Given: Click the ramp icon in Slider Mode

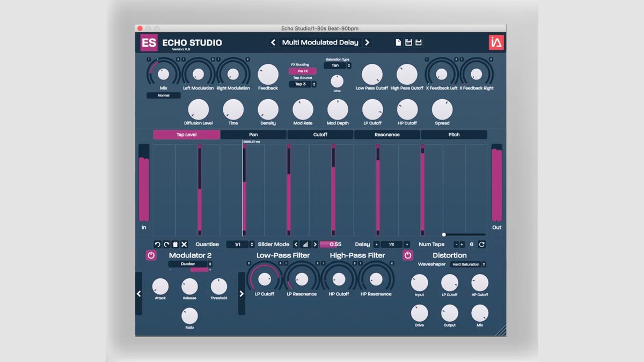Looking at the screenshot, I should (306, 244).
